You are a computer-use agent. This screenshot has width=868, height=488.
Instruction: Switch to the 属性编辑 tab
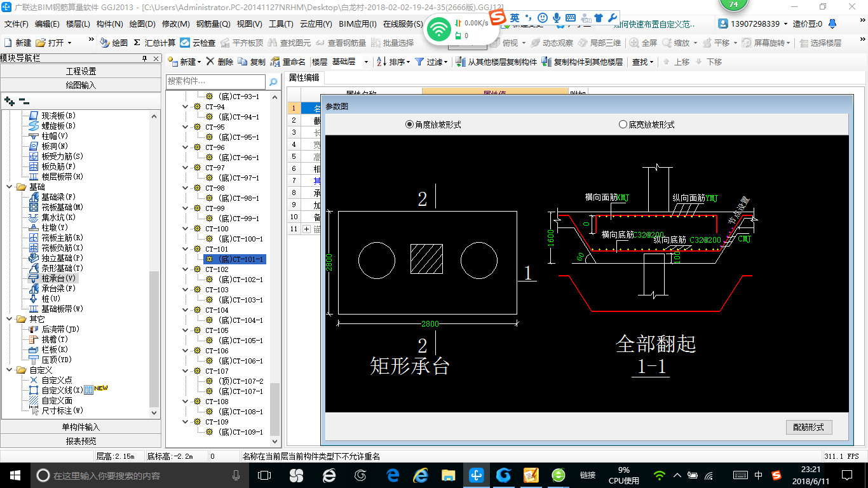(x=304, y=78)
